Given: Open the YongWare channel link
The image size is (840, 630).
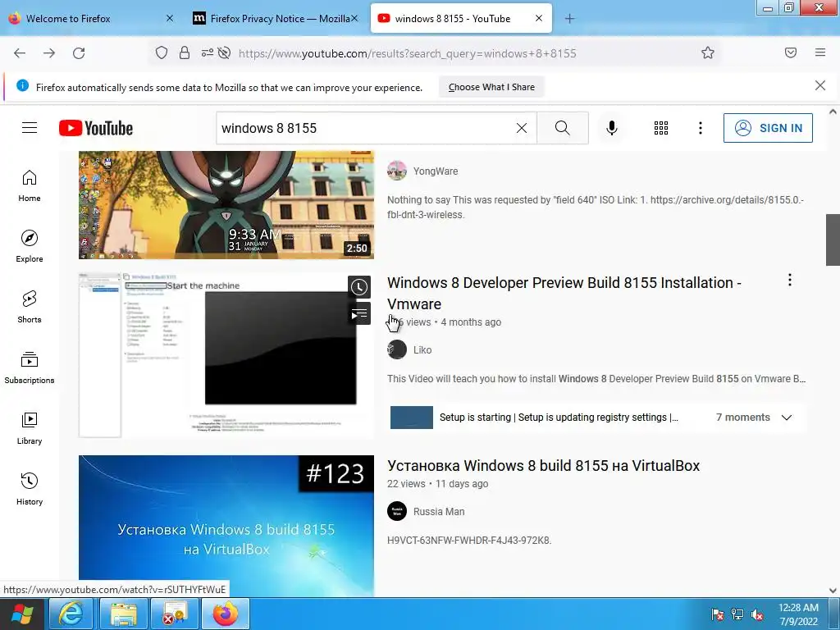Looking at the screenshot, I should point(436,171).
